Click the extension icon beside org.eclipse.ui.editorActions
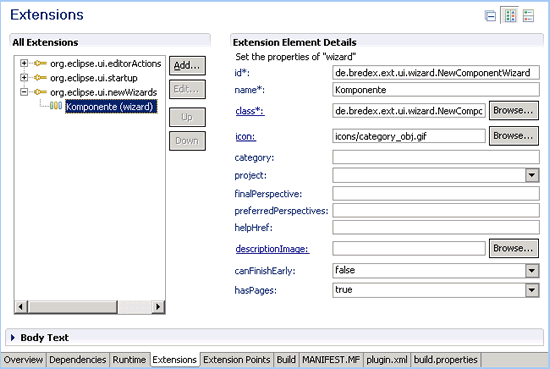 [x=40, y=63]
